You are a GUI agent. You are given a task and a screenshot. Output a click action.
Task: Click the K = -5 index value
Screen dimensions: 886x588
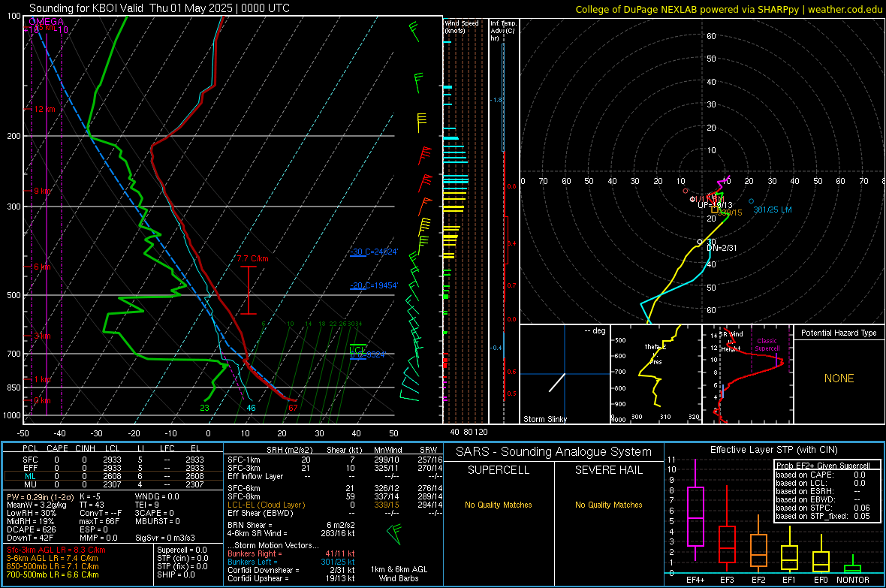tap(89, 496)
